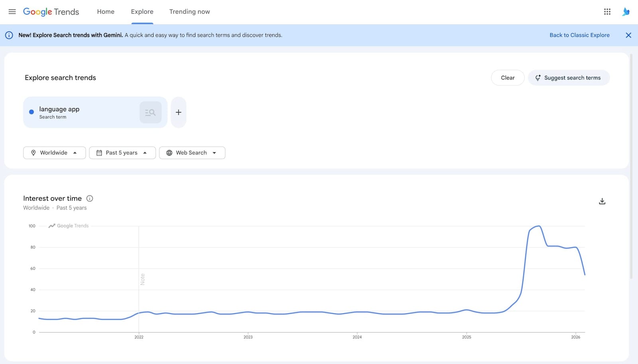Click the info icon in the Gemini banner
The image size is (638, 364).
tap(9, 35)
